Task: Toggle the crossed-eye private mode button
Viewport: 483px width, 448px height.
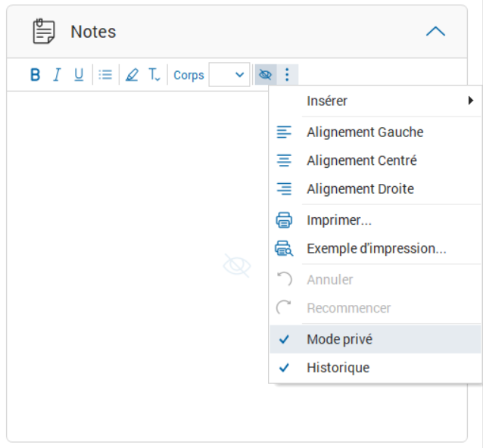Action: pyautogui.click(x=265, y=75)
